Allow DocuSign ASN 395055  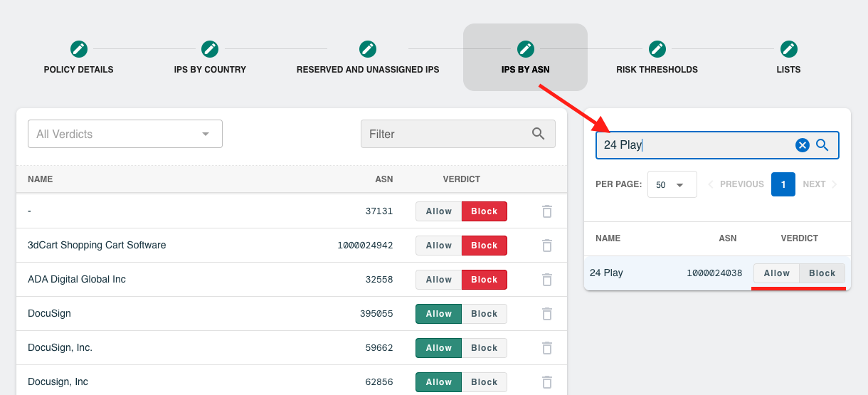439,314
